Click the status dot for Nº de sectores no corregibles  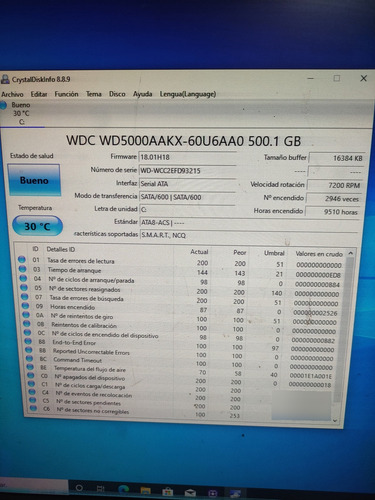click(x=33, y=408)
